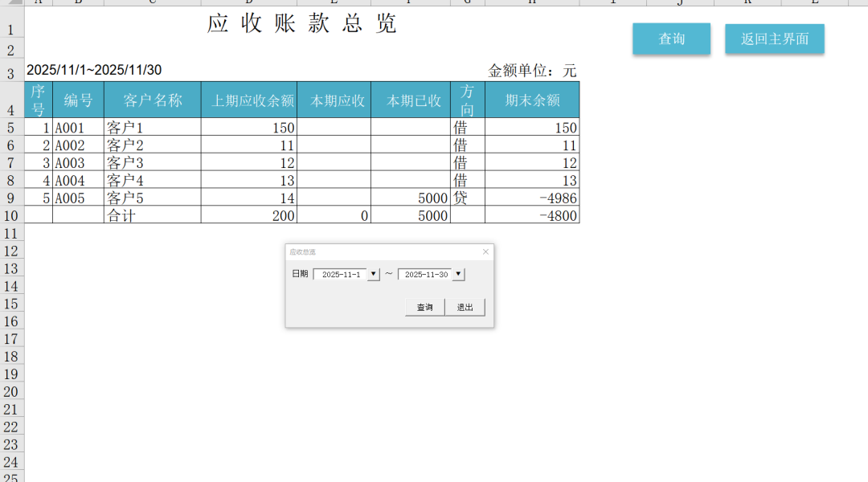Click the 期末余额 column header cell
868x482 pixels.
(x=532, y=100)
